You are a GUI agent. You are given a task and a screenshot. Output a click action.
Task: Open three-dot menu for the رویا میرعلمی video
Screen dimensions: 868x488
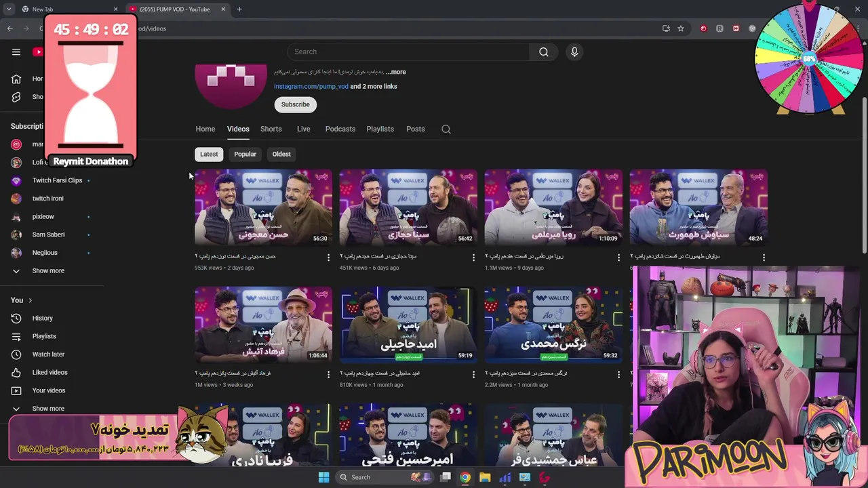click(618, 258)
